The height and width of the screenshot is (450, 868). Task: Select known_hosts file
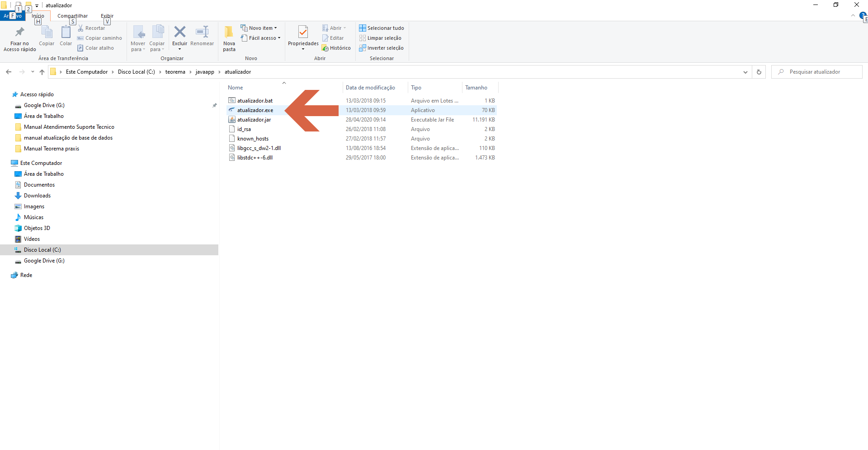click(x=253, y=139)
